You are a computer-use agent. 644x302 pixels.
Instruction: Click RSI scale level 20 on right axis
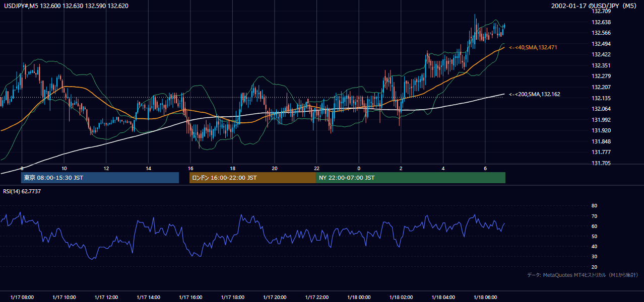[594, 267]
